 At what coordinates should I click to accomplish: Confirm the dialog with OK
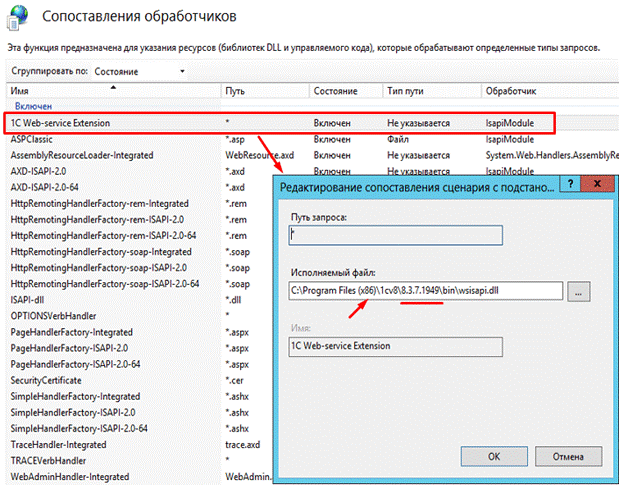494,457
